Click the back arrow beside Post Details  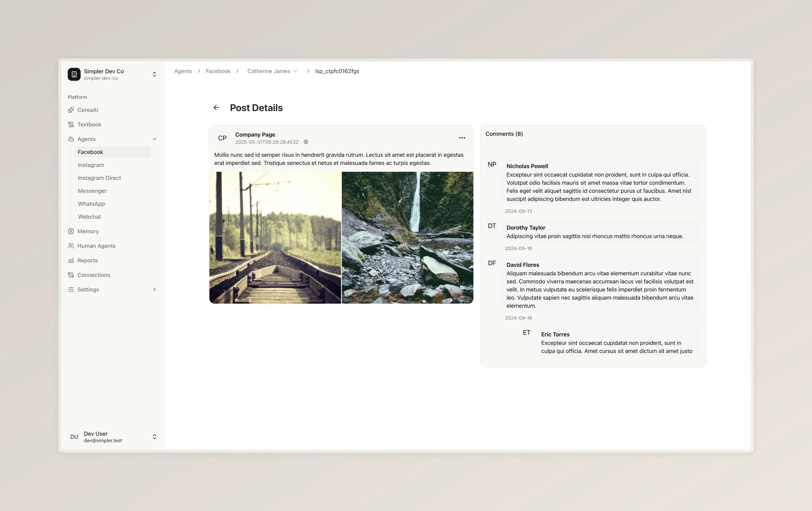(x=216, y=108)
